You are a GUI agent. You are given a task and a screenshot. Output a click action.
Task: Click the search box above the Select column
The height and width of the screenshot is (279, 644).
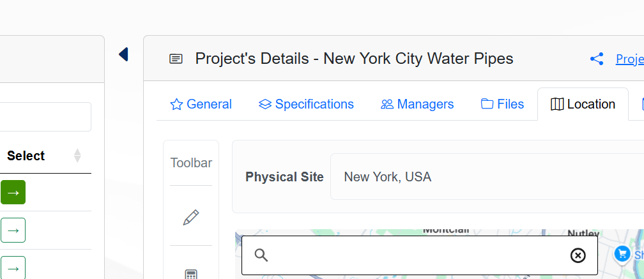[x=45, y=117]
